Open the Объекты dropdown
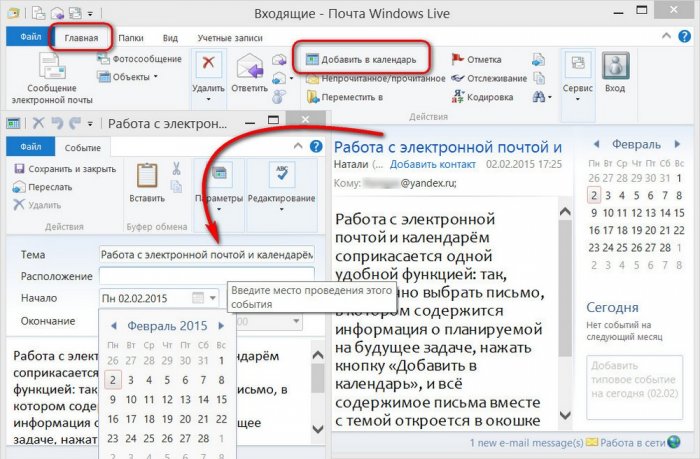700x459 pixels. pyautogui.click(x=128, y=77)
